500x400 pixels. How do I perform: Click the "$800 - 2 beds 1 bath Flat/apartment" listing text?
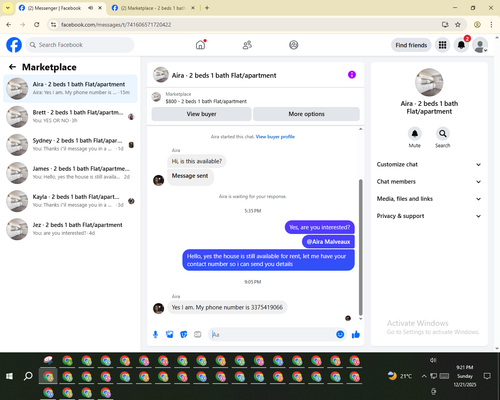tap(206, 101)
